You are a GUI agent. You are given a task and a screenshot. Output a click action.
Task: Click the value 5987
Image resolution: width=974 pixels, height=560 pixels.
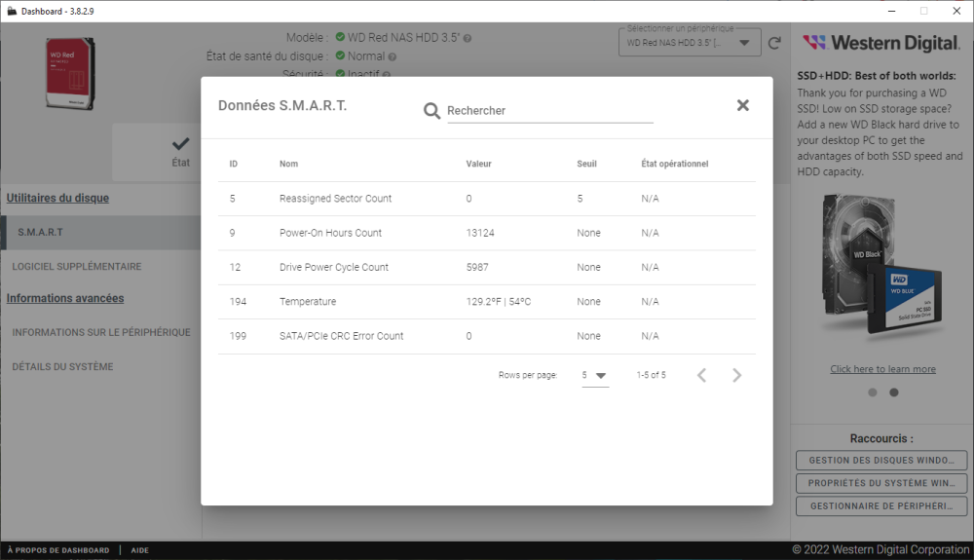pos(477,267)
